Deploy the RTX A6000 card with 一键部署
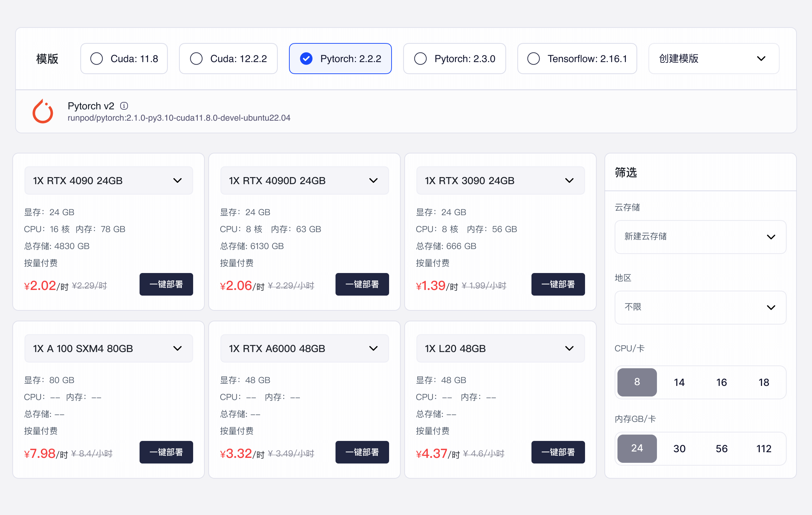The width and height of the screenshot is (812, 515). (362, 452)
